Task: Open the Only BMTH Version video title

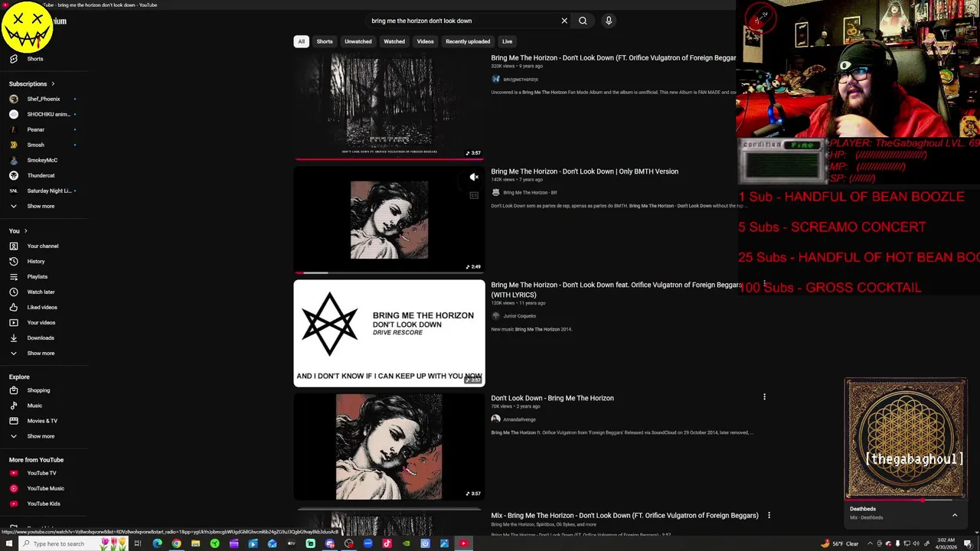Action: click(584, 171)
